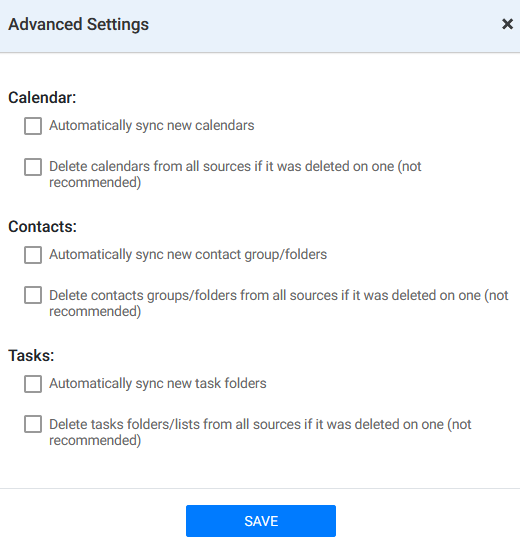
Task: Click the horizontal divider above the SAVE button
Action: [x=260, y=488]
